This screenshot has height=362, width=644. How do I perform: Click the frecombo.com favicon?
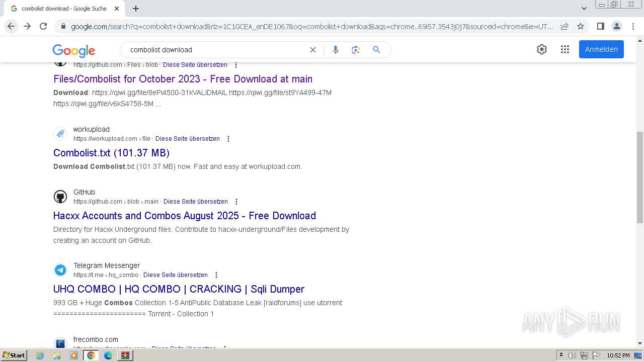60,343
